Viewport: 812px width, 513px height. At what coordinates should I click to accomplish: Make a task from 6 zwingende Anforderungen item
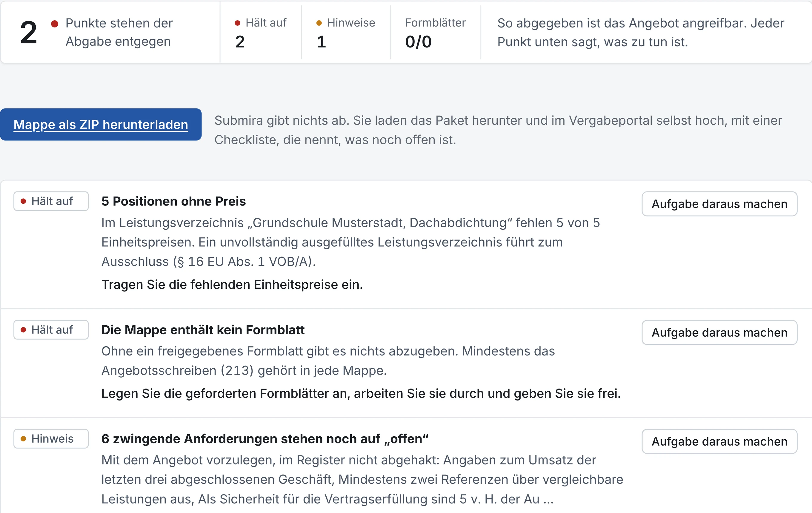[x=719, y=441]
